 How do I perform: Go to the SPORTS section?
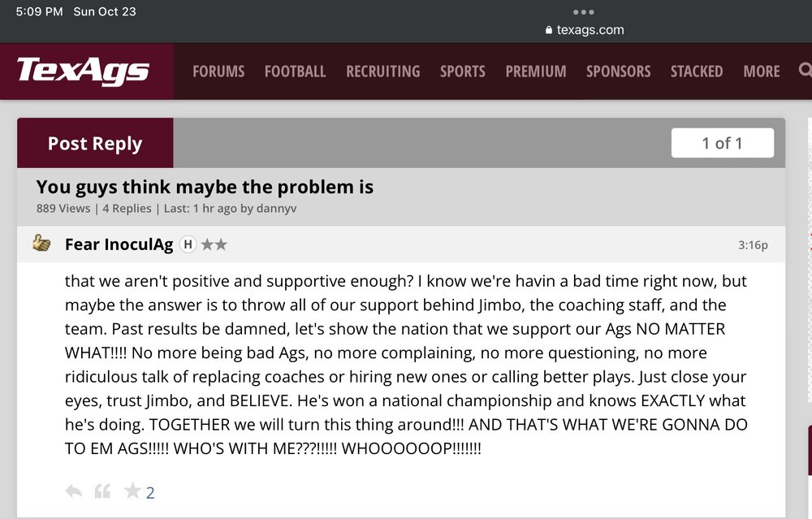click(x=463, y=71)
